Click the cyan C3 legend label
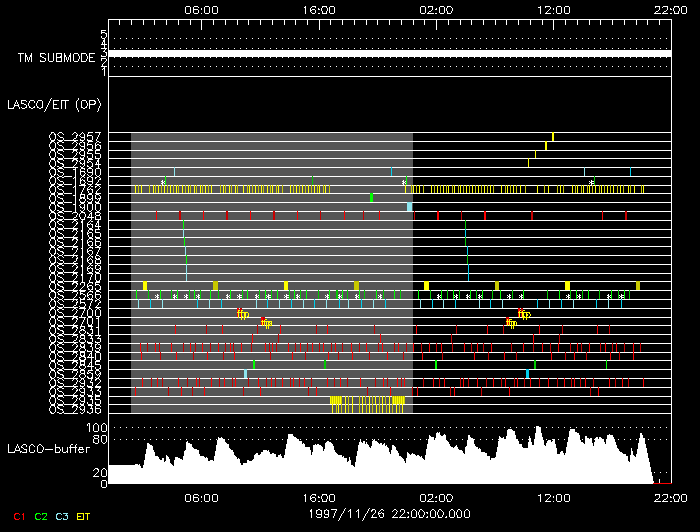 pos(62,516)
